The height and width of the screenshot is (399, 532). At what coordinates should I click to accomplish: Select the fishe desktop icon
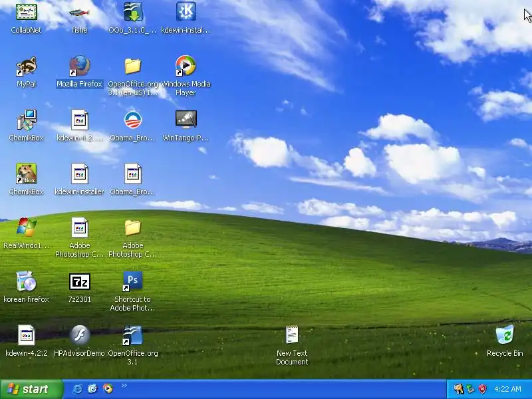point(79,13)
